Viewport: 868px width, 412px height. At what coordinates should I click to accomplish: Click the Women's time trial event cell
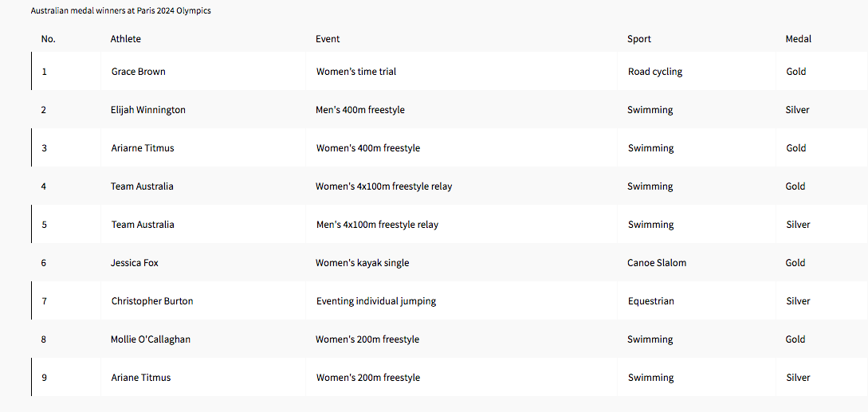356,72
